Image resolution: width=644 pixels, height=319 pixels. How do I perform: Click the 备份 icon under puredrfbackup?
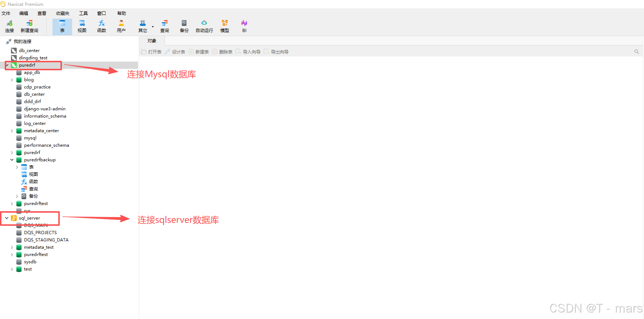[24, 196]
